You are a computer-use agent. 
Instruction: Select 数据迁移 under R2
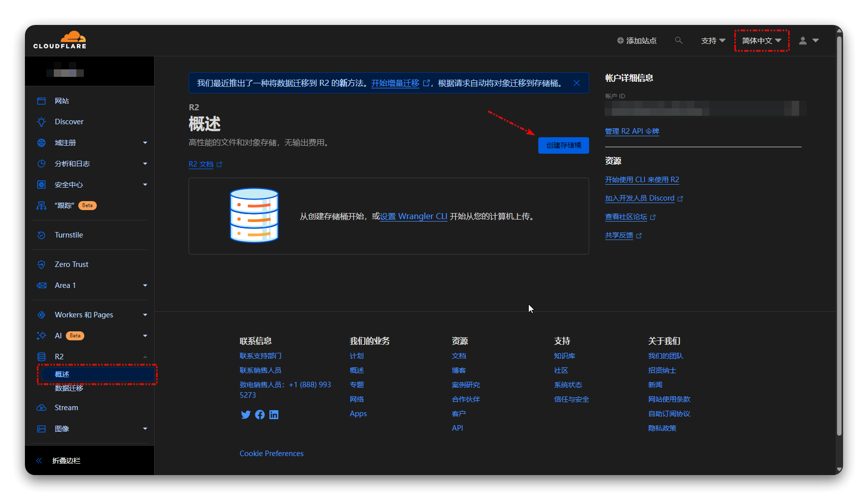69,388
